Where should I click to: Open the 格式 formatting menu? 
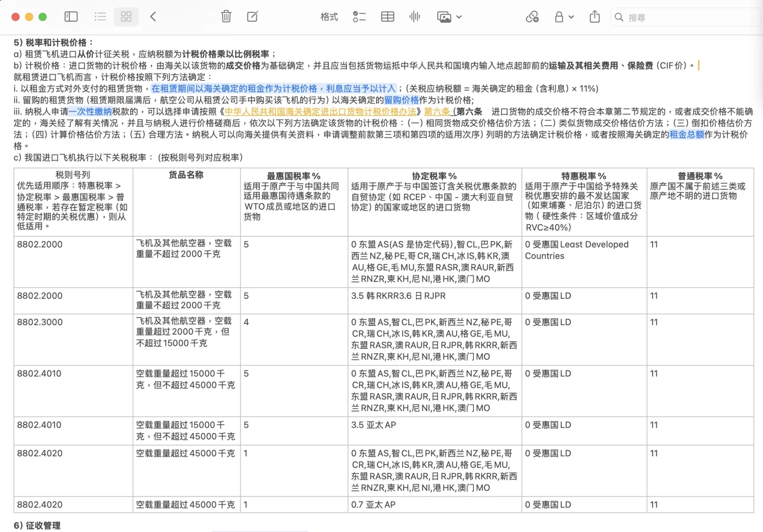(328, 16)
